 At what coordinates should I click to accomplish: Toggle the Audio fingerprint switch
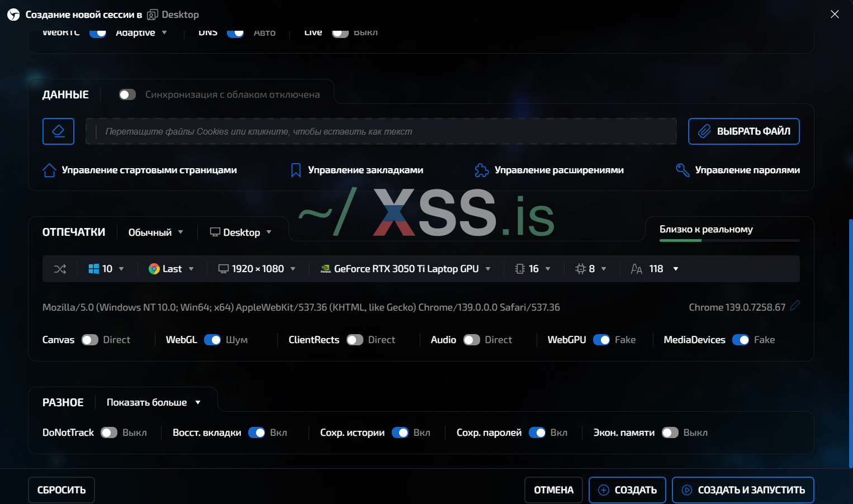tap(472, 340)
